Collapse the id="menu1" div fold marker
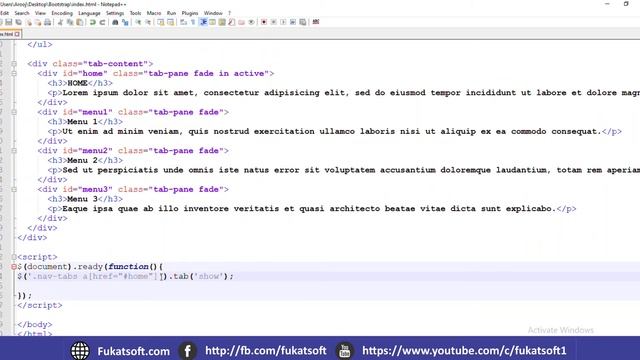 point(14,112)
